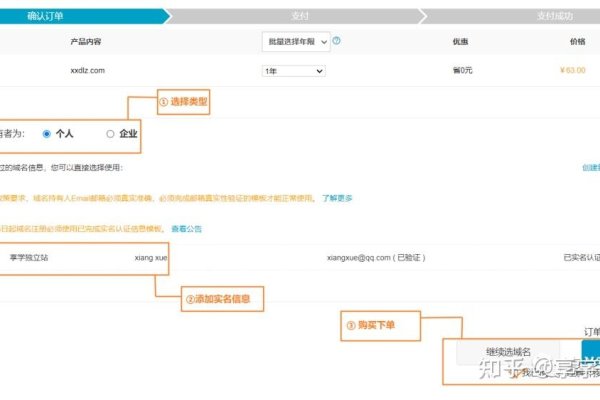600x400 pixels.
Task: Open the 查看公告 link
Action: pos(186,229)
